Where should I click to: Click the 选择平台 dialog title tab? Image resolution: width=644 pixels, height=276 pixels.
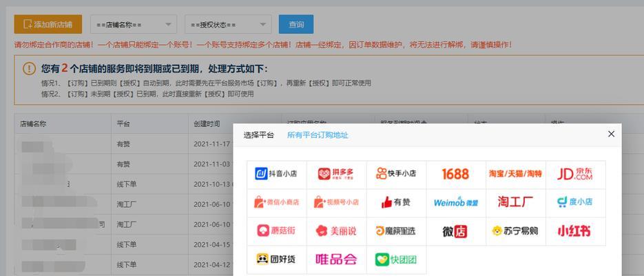point(258,135)
